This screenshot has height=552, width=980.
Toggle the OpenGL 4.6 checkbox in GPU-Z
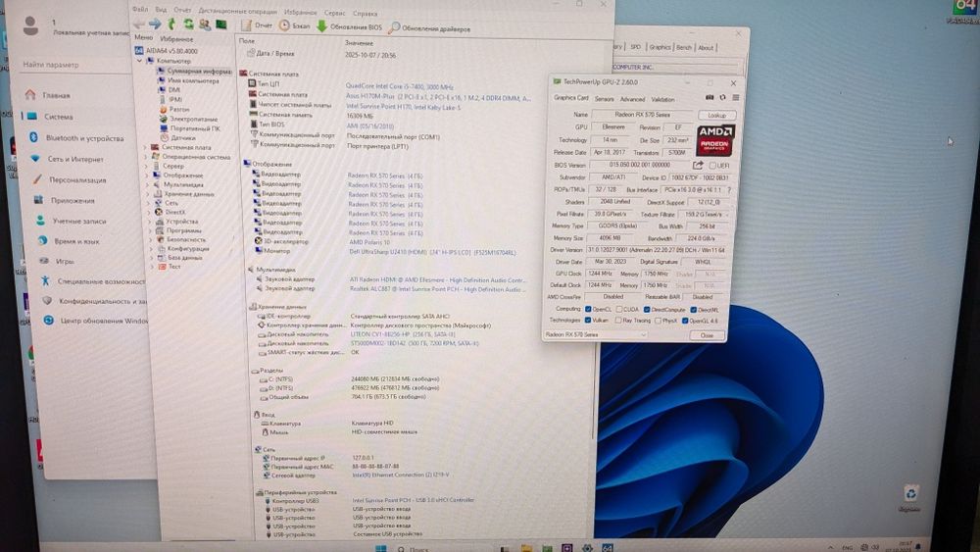tap(685, 321)
